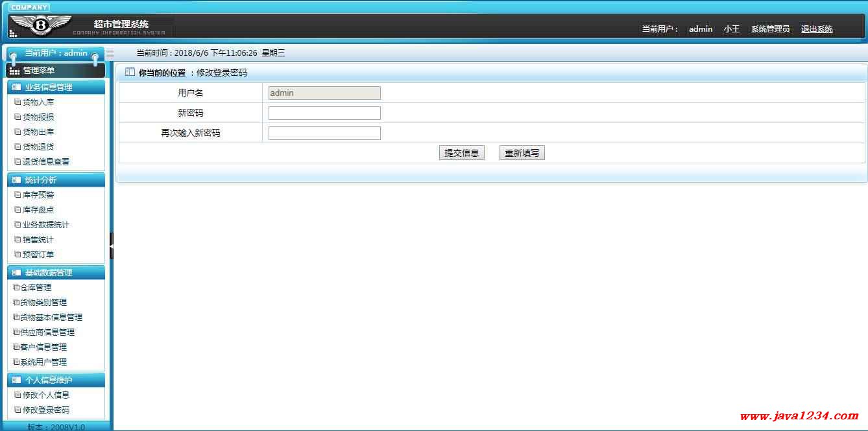Click the icon beside 修改登录密码 menu item
868x431 pixels.
18,410
